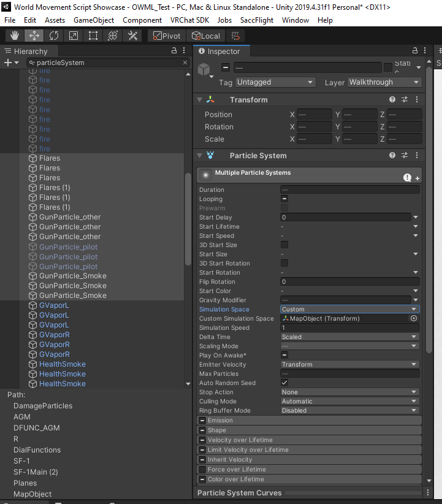Switch to the Inspector tab
442x504 pixels.
pyautogui.click(x=221, y=51)
